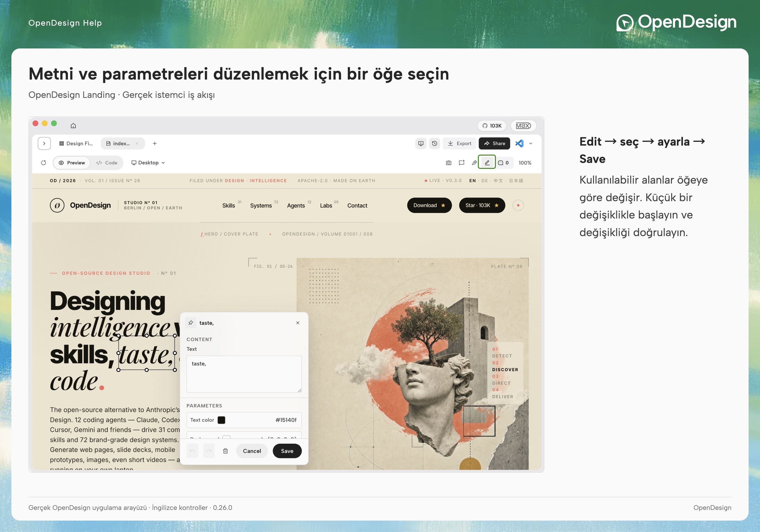This screenshot has width=760, height=532.
Task: Click the present screen icon
Action: click(420, 143)
